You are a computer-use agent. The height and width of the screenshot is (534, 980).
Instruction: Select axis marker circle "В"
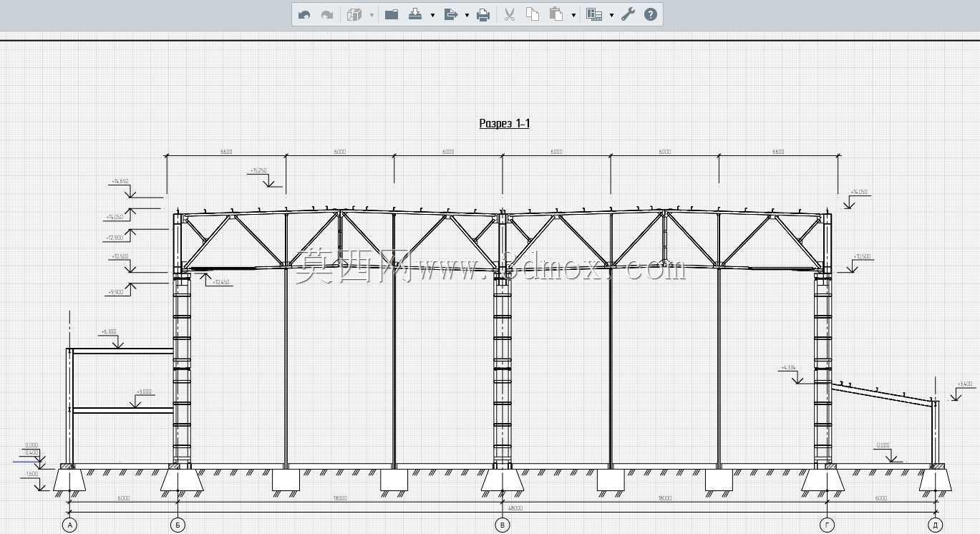click(x=503, y=525)
